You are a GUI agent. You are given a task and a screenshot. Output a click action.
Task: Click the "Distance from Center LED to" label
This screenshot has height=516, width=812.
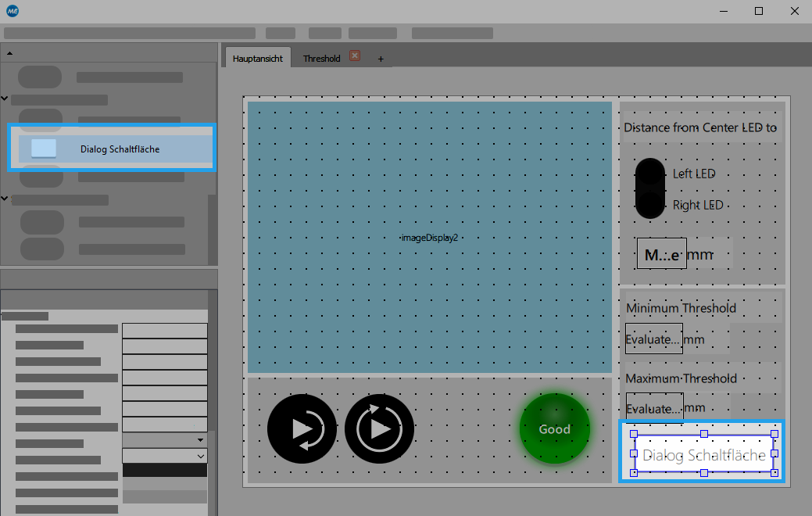pyautogui.click(x=700, y=127)
